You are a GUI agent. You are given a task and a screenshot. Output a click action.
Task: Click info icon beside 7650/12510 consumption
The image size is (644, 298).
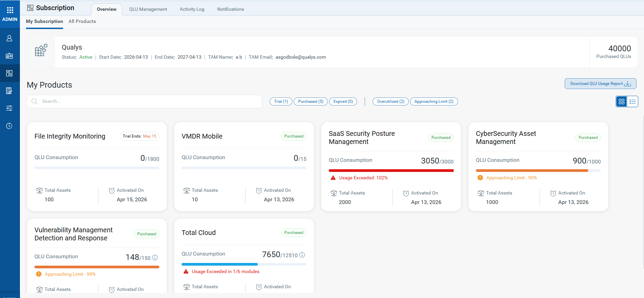tap(302, 255)
